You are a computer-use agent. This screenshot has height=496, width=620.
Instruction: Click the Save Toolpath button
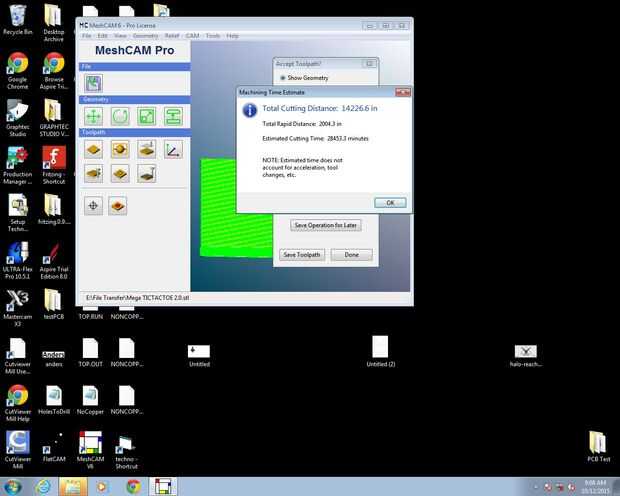click(302, 255)
